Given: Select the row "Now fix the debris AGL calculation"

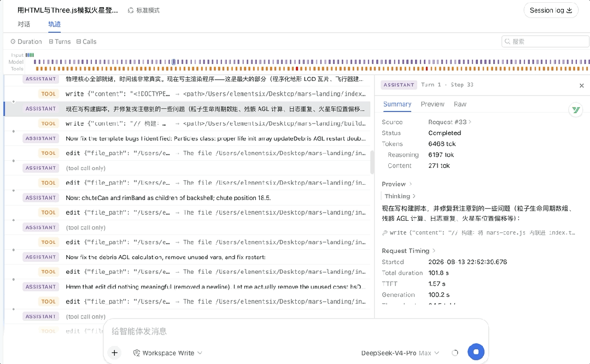Looking at the screenshot, I should 187,257.
